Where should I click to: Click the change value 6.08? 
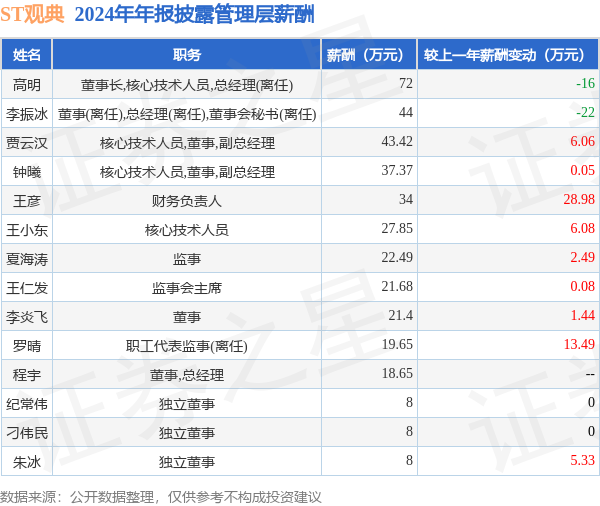click(582, 229)
